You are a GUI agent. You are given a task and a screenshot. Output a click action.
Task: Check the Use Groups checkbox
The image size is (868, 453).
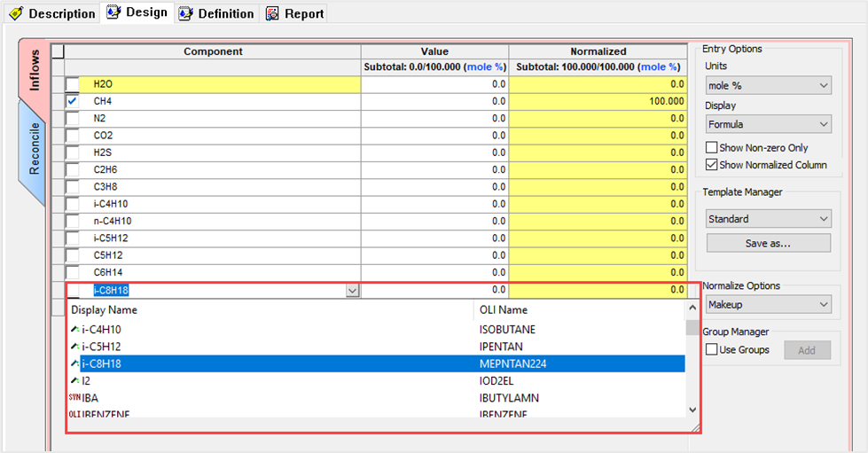click(x=711, y=350)
